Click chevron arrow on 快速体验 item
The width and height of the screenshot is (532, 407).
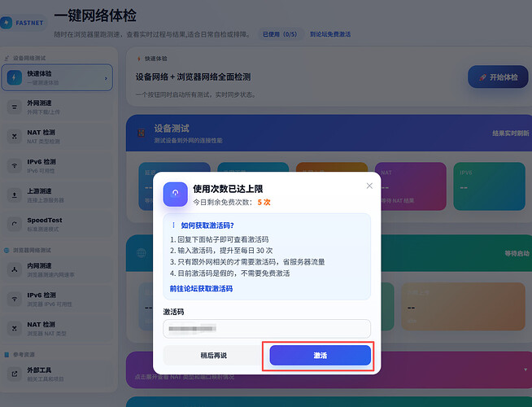click(x=107, y=78)
